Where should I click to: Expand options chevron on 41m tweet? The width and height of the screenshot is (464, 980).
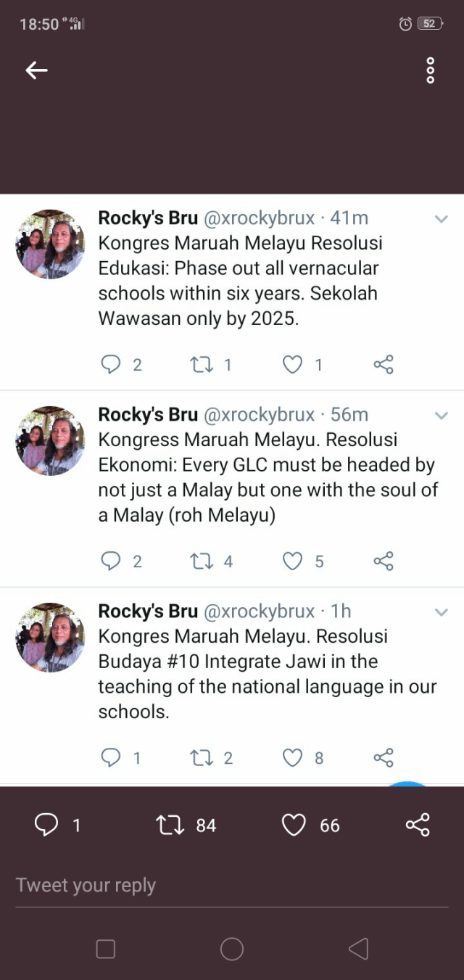click(x=441, y=218)
